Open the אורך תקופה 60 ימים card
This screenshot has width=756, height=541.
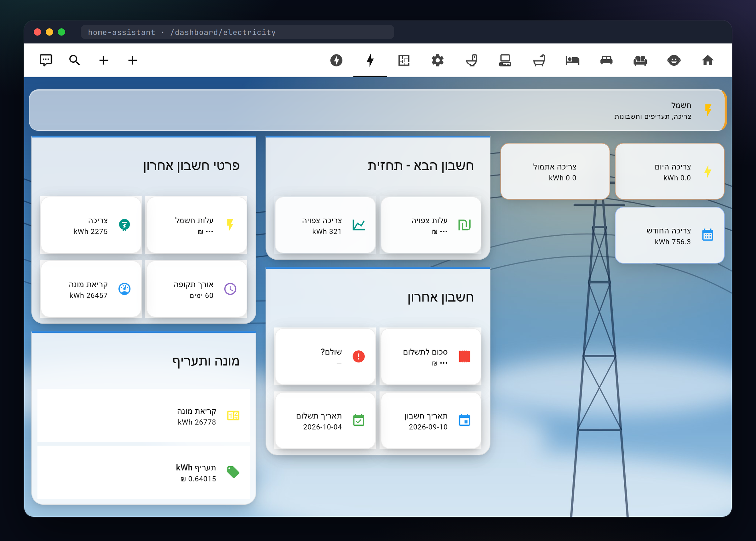point(197,289)
